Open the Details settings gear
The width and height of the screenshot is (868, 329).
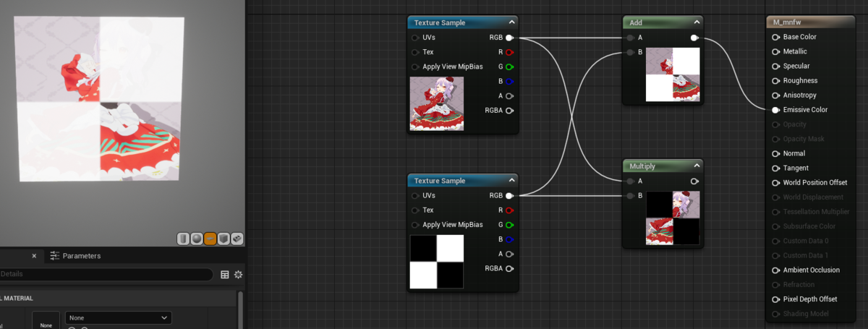coord(238,275)
